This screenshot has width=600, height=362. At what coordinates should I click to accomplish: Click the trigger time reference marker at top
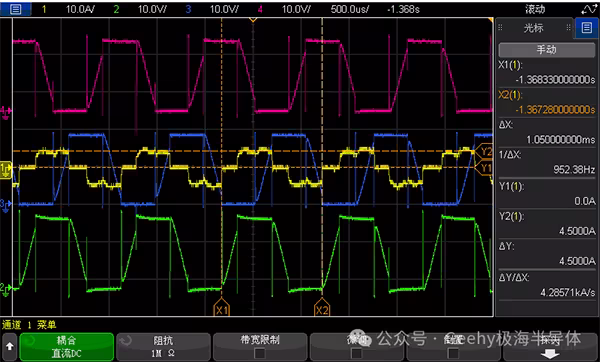pyautogui.click(x=253, y=19)
